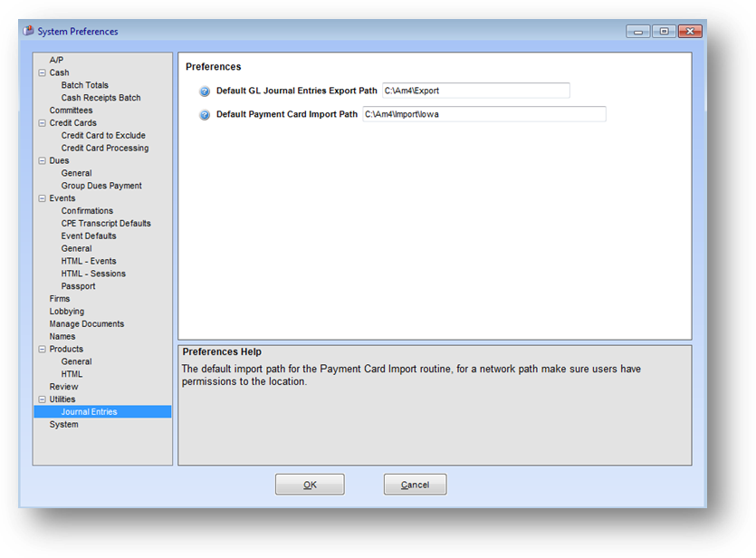Click the System Preferences title bar app icon
The width and height of the screenshot is (756, 558).
[x=28, y=31]
